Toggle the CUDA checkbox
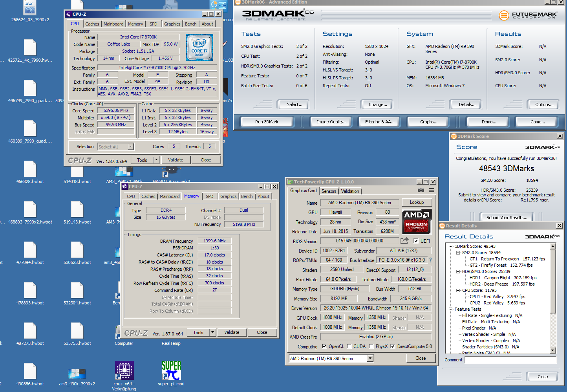This screenshot has width=567, height=392. click(x=349, y=346)
